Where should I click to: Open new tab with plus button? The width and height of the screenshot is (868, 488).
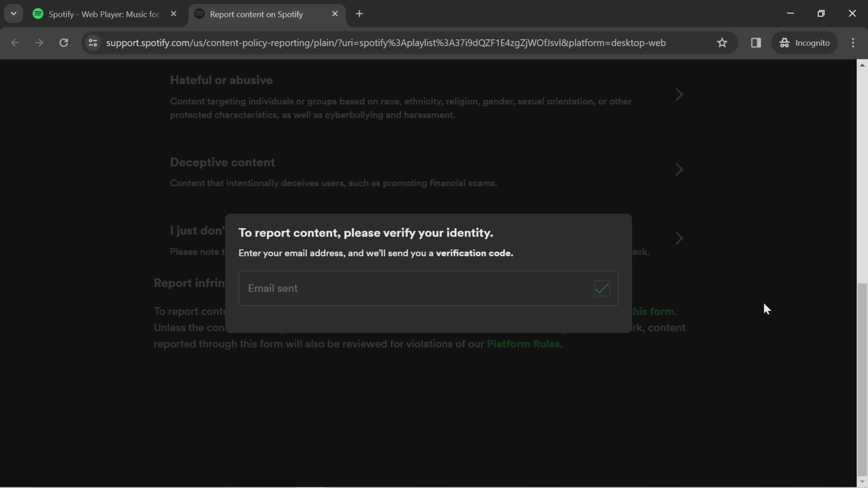coord(359,13)
